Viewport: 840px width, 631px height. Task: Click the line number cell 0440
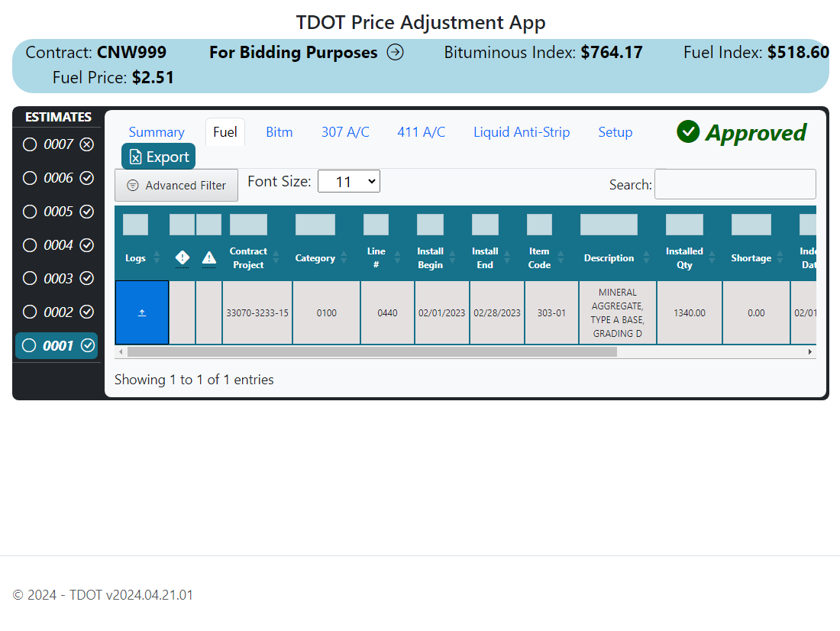tap(387, 312)
